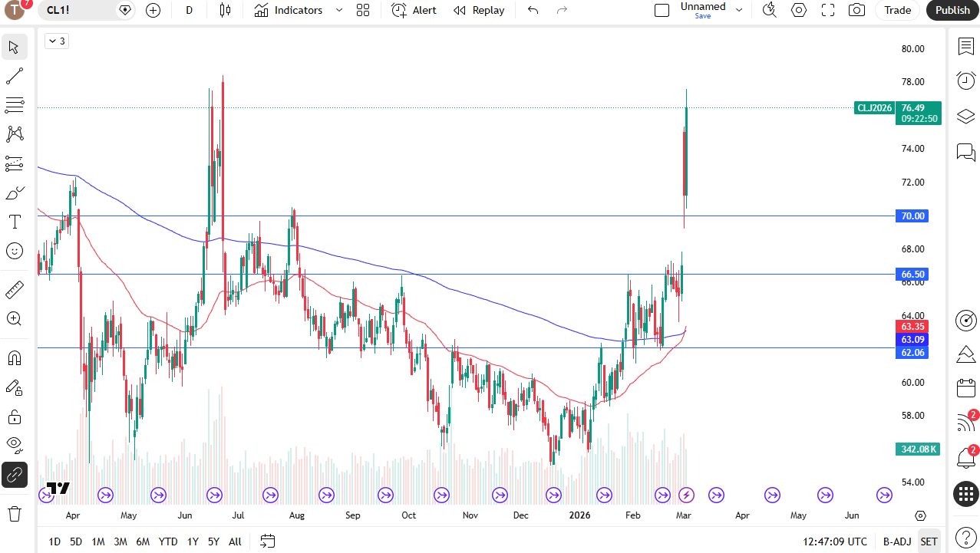
Task: Open the chats panel
Action: click(965, 152)
